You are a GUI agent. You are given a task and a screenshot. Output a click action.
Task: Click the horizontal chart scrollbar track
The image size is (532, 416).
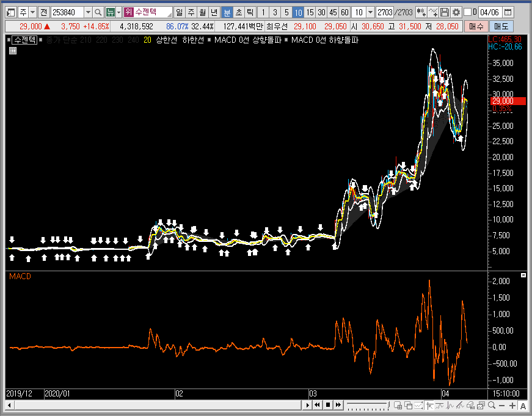[x=158, y=405]
